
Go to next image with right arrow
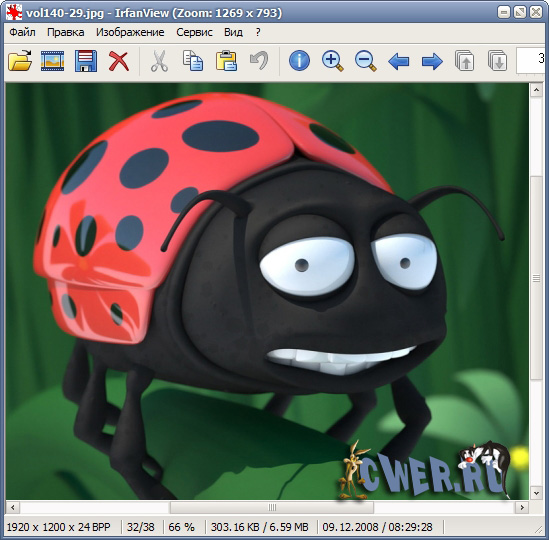432,61
